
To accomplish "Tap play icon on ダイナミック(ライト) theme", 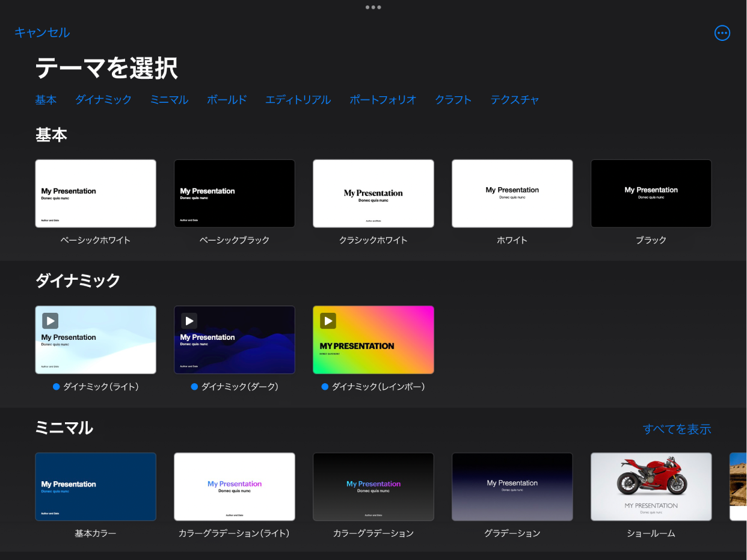I will coord(50,321).
